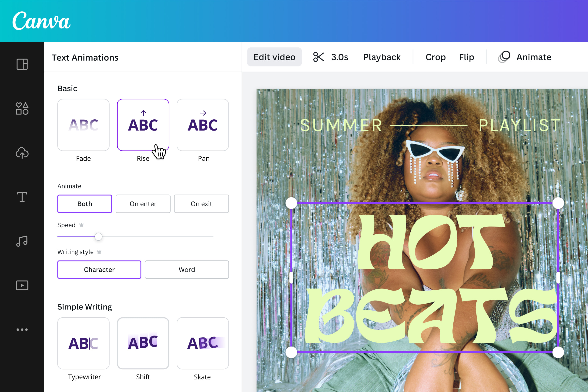The height and width of the screenshot is (392, 588).
Task: Click the Animate icon in the toolbar
Action: [504, 57]
